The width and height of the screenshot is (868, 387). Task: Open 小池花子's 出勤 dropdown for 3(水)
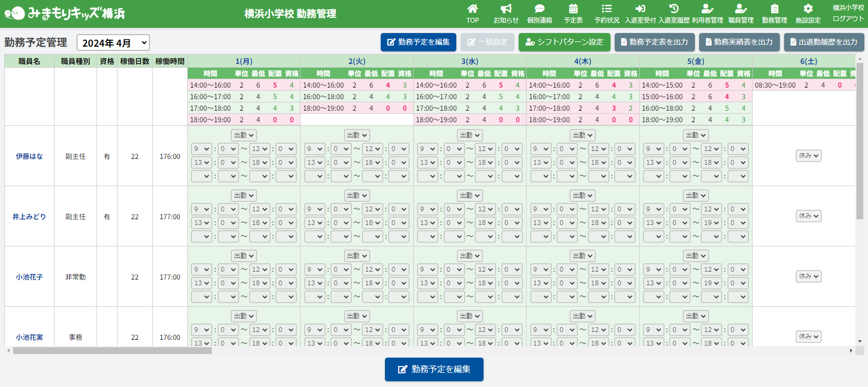click(470, 256)
